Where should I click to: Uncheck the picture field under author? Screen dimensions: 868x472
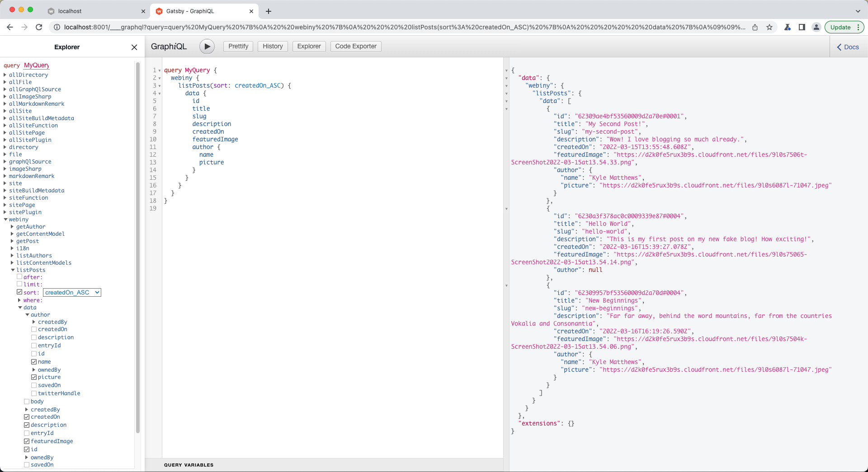coord(34,377)
